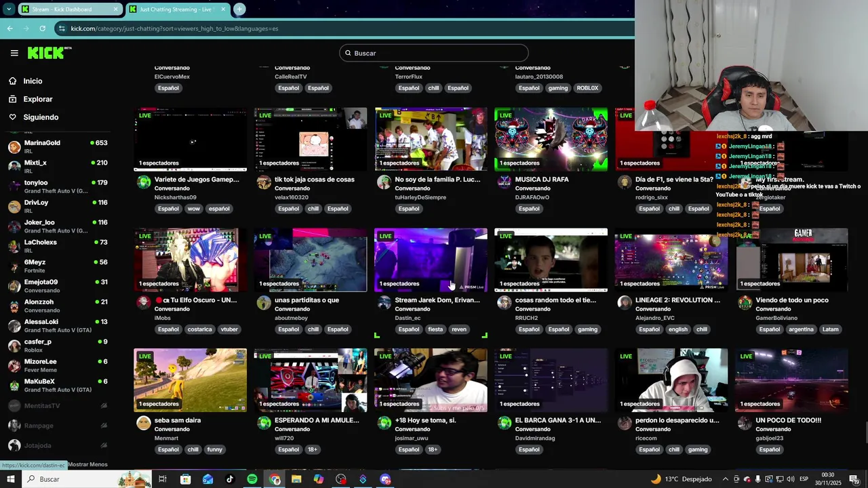Viewport: 868px width, 488px height.
Task: Click the Kick logo
Action: tap(49, 53)
